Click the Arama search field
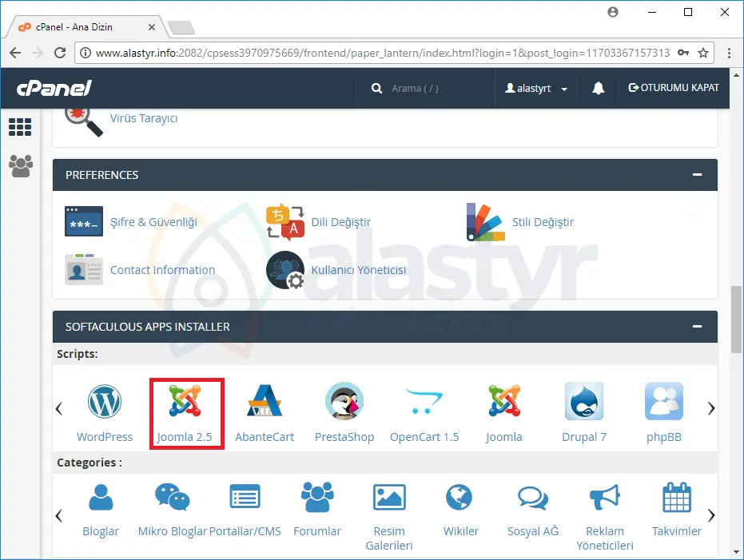 click(x=415, y=88)
